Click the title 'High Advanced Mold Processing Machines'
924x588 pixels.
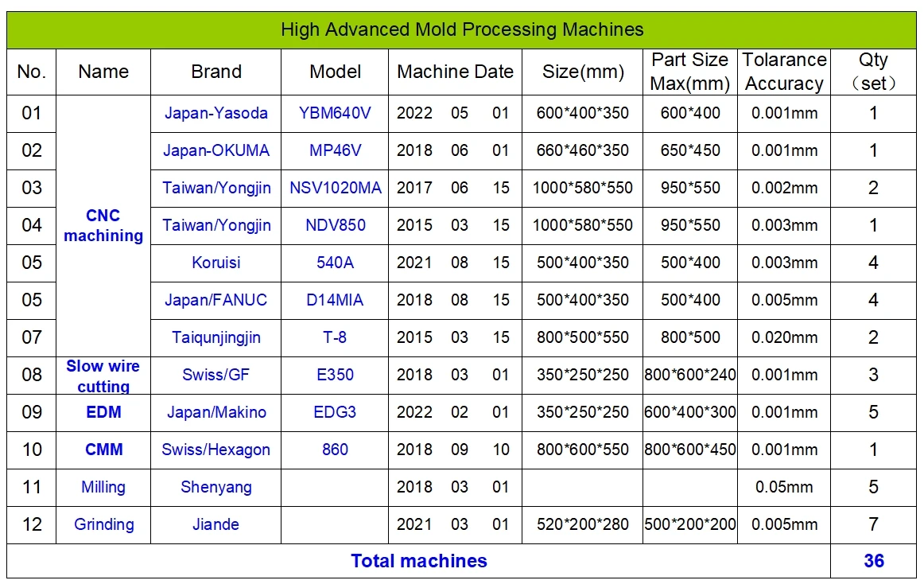coord(462,29)
